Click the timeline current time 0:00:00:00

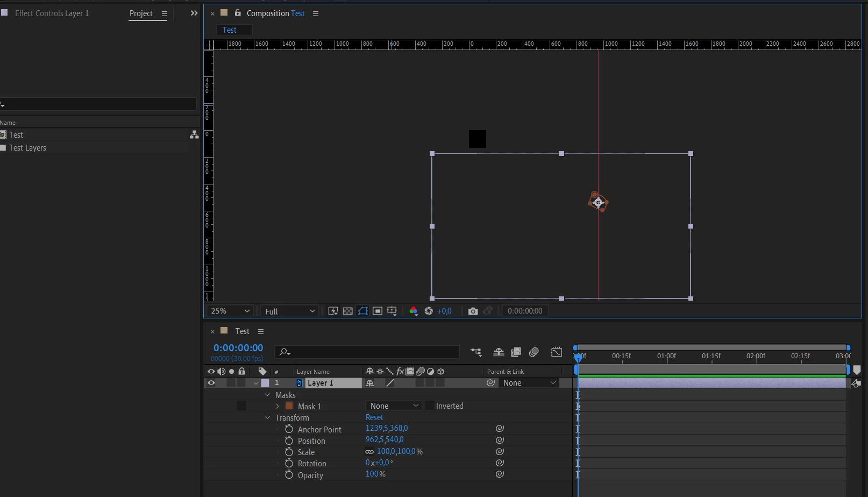click(x=238, y=348)
